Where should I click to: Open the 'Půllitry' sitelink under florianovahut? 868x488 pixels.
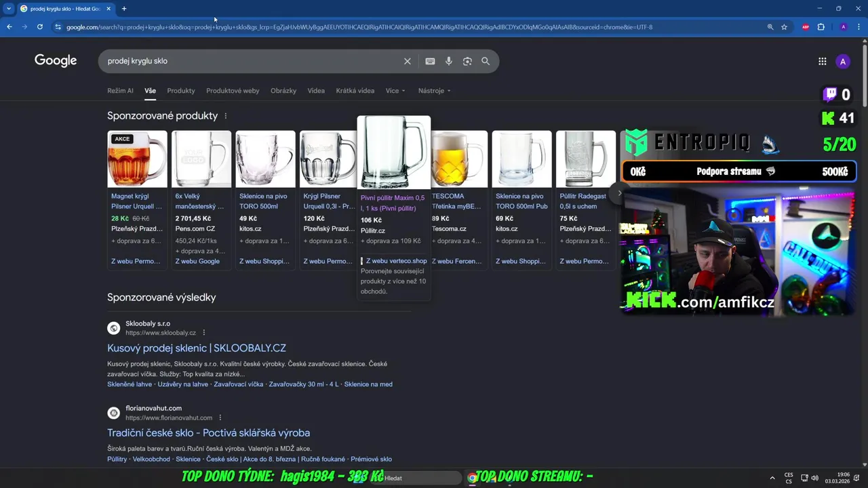[117, 459]
